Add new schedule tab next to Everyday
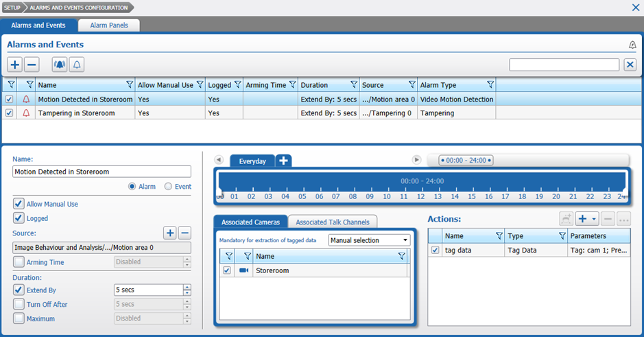Viewport: 644px width, 337px height. click(x=283, y=161)
